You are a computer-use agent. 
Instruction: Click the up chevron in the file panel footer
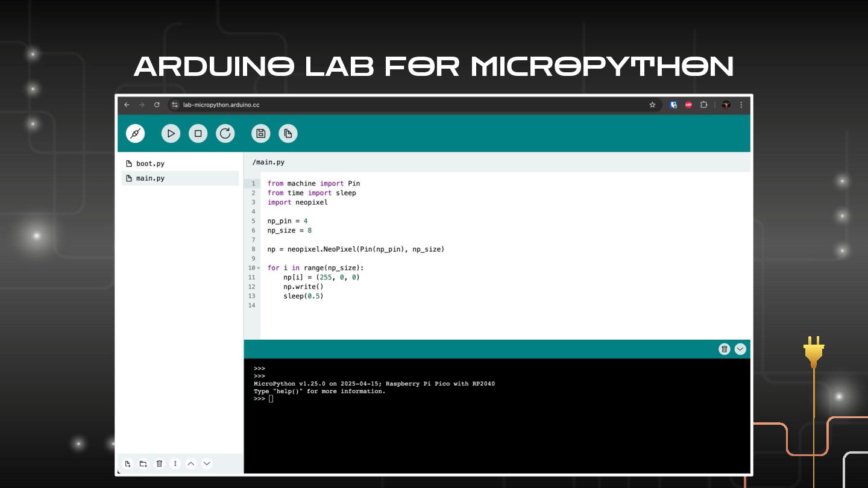pyautogui.click(x=191, y=464)
